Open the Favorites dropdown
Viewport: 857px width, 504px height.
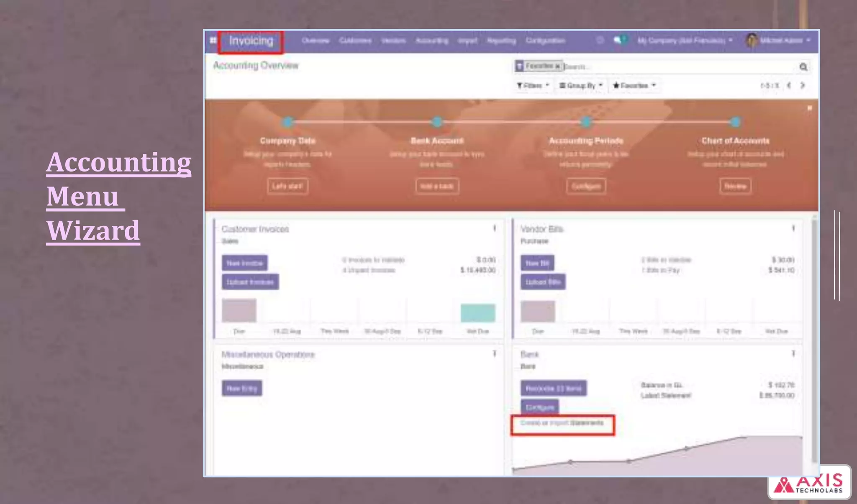pyautogui.click(x=634, y=85)
